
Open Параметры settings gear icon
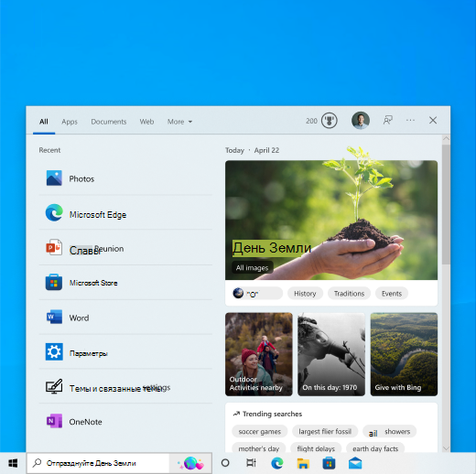tap(54, 351)
